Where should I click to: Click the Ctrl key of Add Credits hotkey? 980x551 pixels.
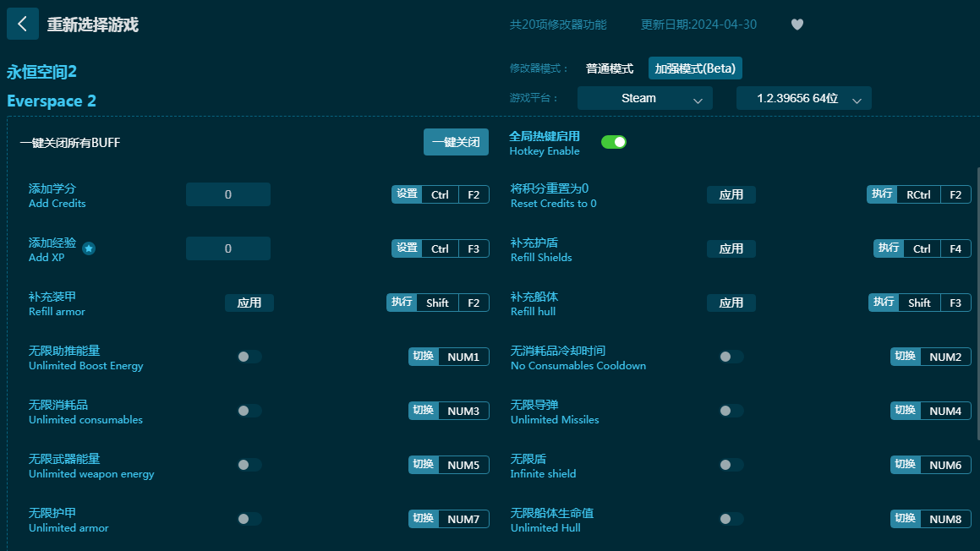click(440, 195)
